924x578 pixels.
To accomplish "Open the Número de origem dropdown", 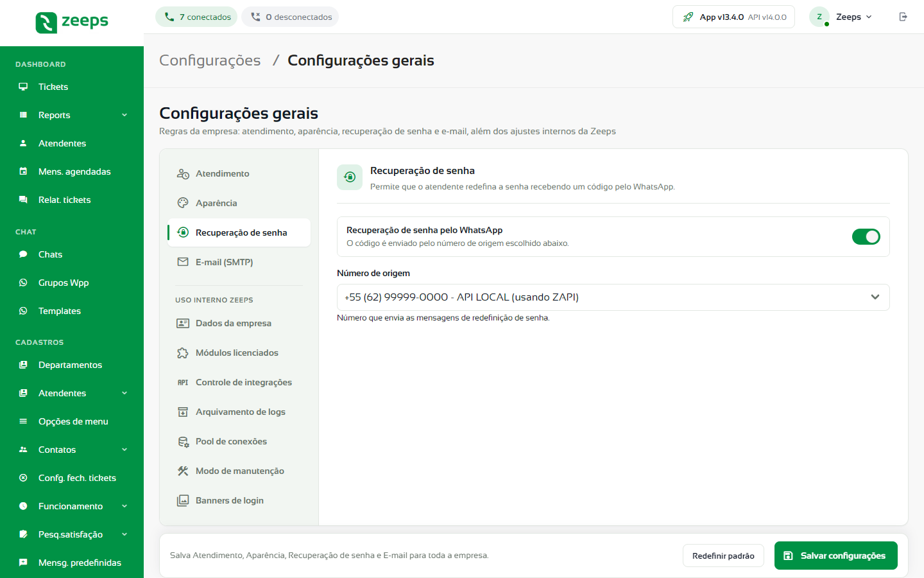I will pos(613,297).
